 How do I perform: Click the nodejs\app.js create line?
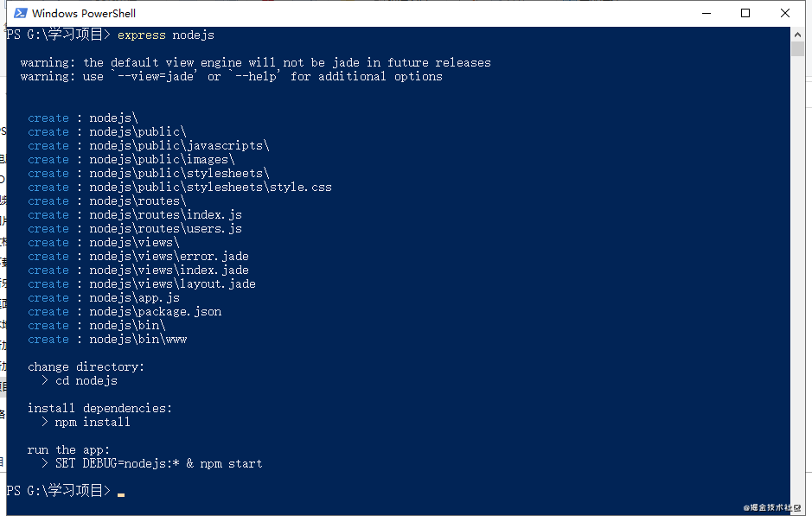coord(104,298)
